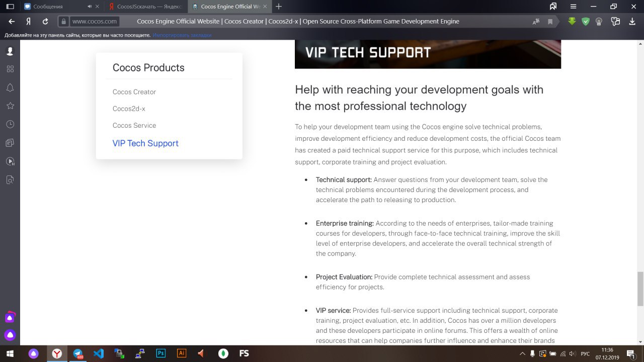
Task: Open the tableau grid icon in sidebar
Action: coord(10,69)
